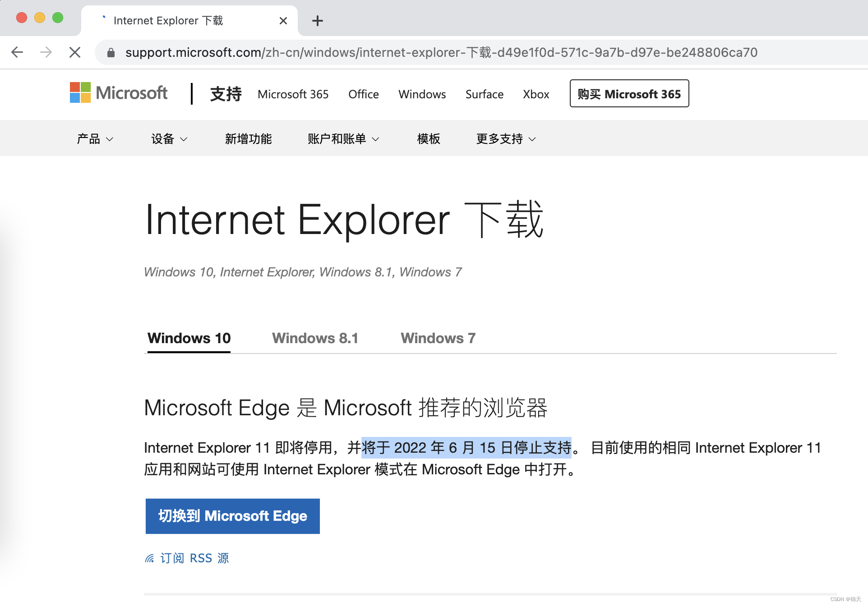Click the RSS feed icon

tap(150, 558)
